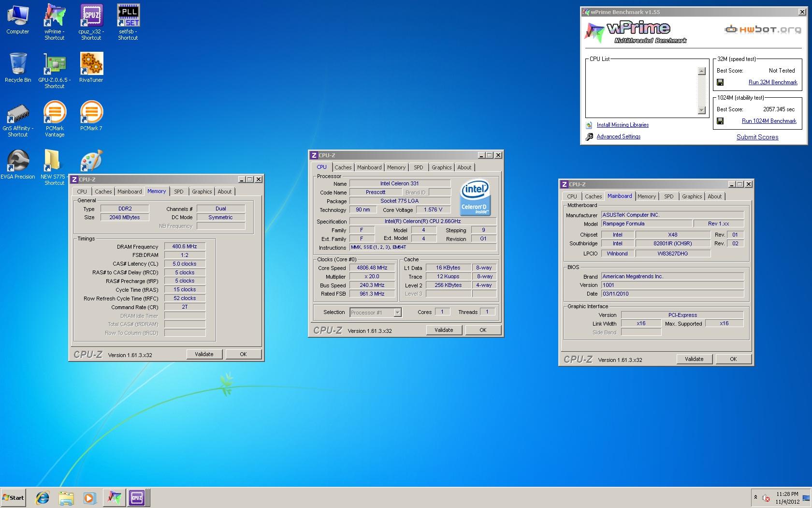Image resolution: width=812 pixels, height=508 pixels.
Task: Open the cpuz_x32 shortcut icon
Action: [x=91, y=22]
